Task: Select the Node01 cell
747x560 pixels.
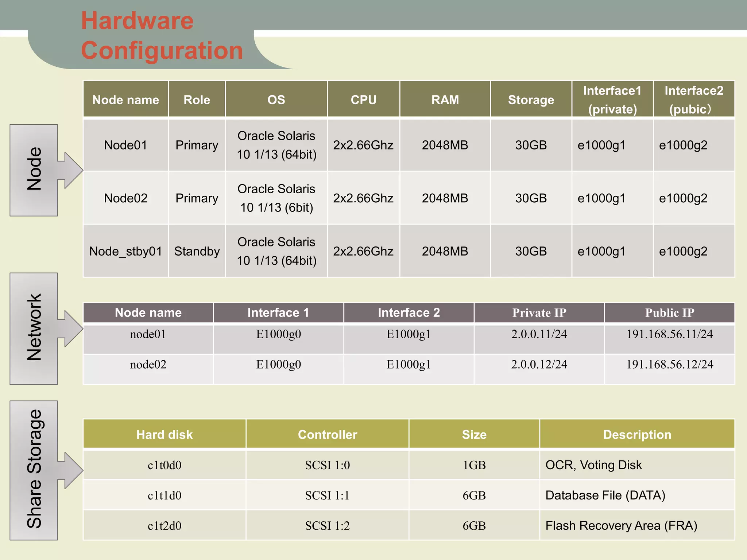Action: [126, 145]
